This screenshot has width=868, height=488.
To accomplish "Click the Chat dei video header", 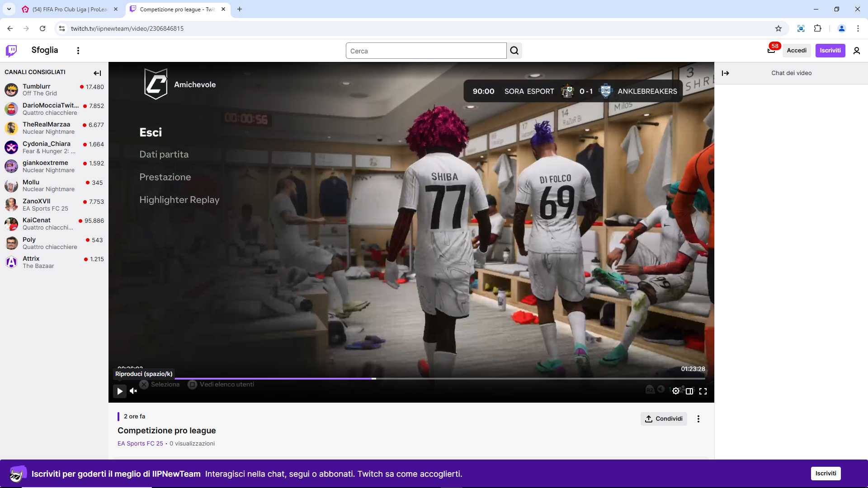I will (x=791, y=73).
